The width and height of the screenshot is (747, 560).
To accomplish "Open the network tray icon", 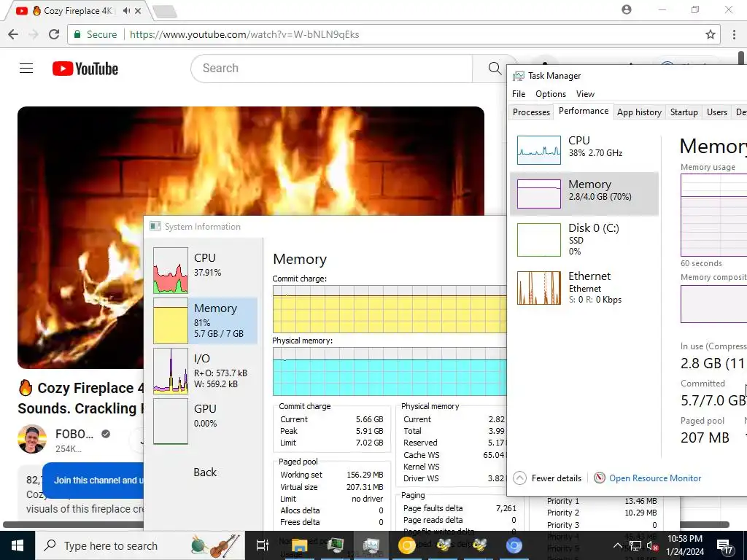I will 635,545.
